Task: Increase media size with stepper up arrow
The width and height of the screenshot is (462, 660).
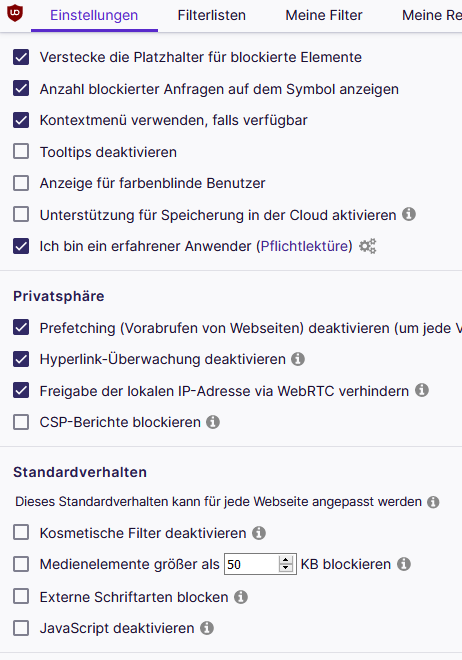Action: click(x=286, y=560)
